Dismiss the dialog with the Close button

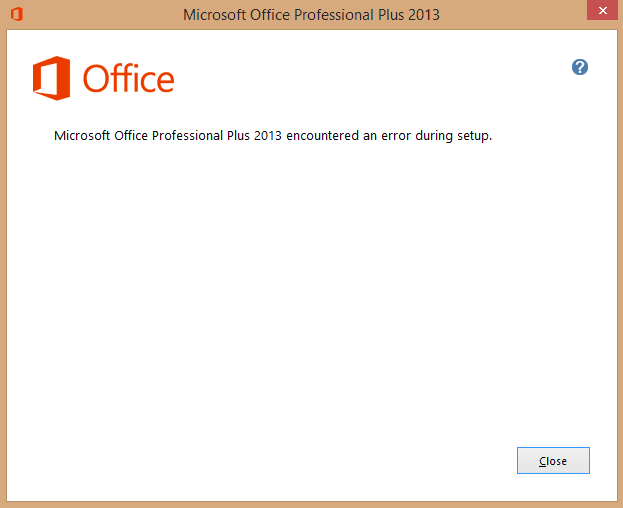[553, 460]
